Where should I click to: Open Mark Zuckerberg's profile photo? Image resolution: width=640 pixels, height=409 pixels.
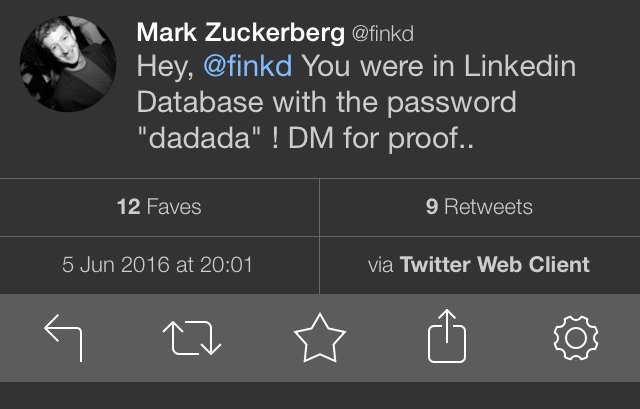68,64
